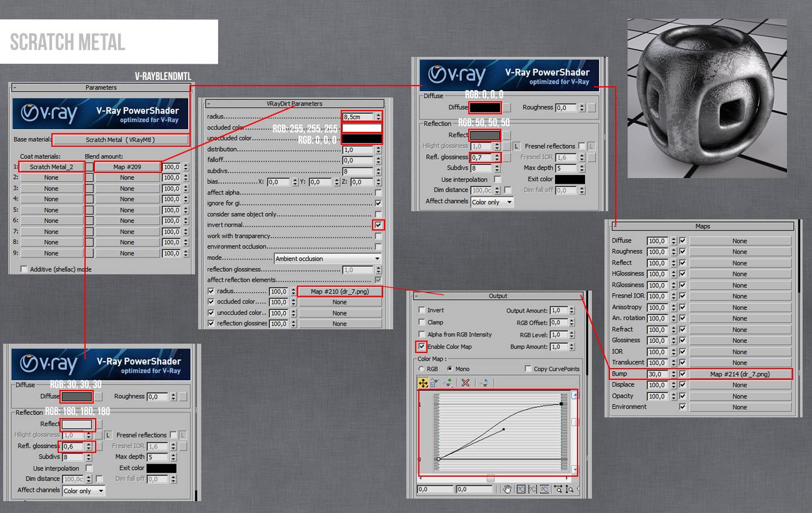This screenshot has height=513, width=812.
Task: Select the Mono color map radio button
Action: [x=450, y=369]
